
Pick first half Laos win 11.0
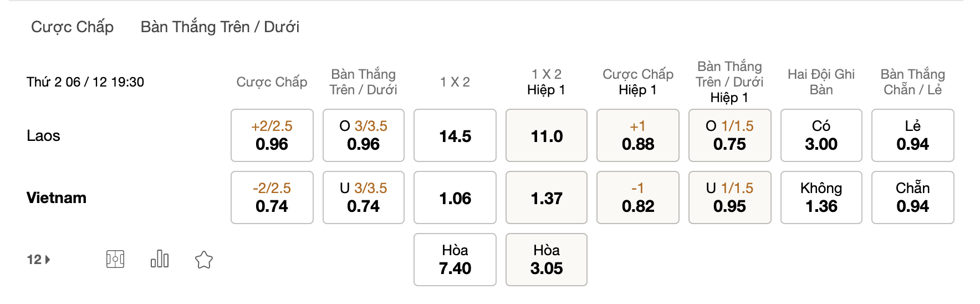pos(547,135)
